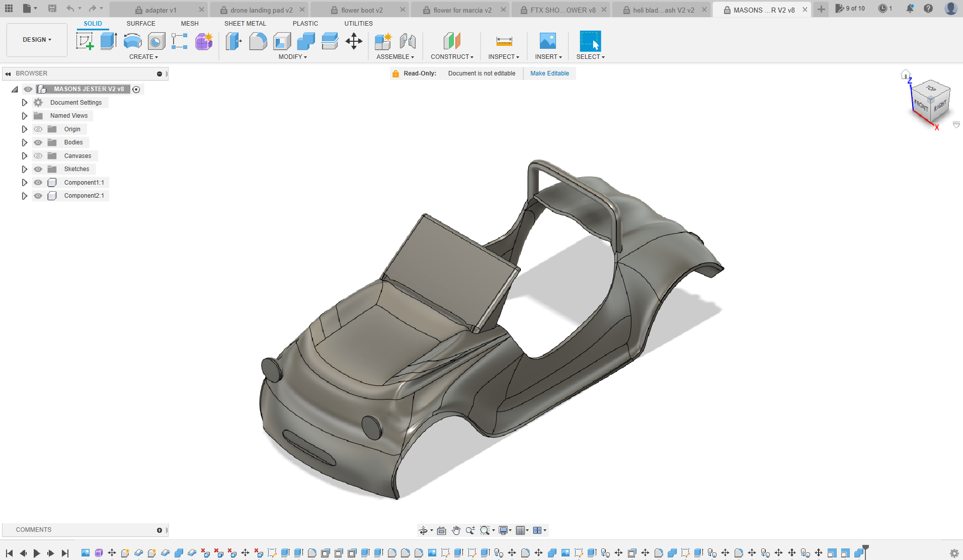This screenshot has width=963, height=560.
Task: Jump to timeline end
Action: pos(65,553)
